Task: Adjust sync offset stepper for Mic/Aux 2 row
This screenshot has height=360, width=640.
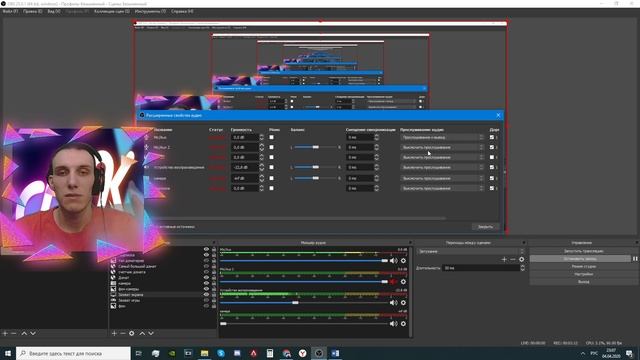Action: point(376,147)
